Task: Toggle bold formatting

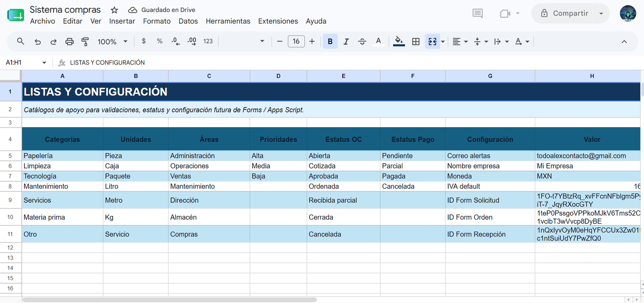Action: [x=330, y=42]
